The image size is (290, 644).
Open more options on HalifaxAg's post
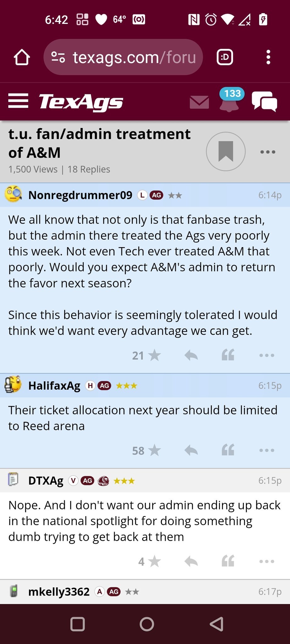tap(267, 451)
